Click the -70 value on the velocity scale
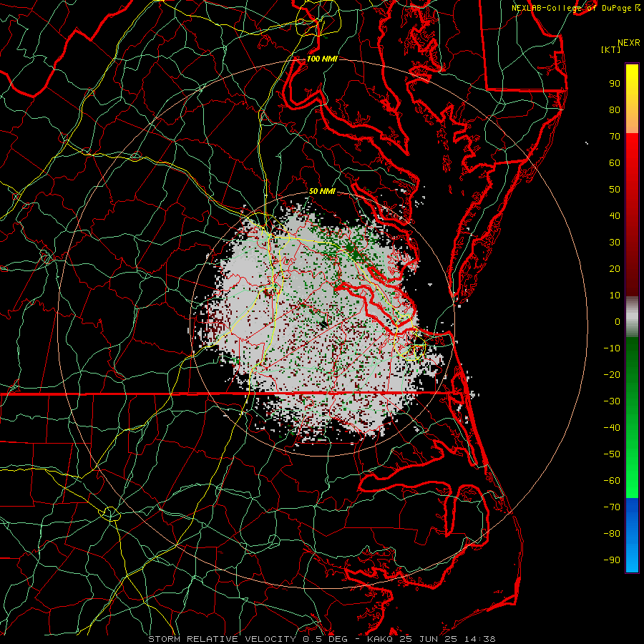The width and height of the screenshot is (644, 644). [612, 507]
